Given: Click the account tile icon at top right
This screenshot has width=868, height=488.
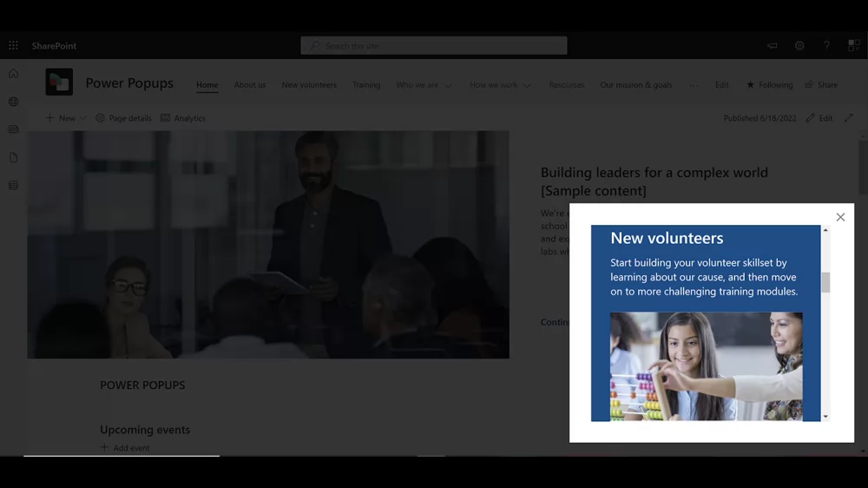Looking at the screenshot, I should (x=853, y=45).
